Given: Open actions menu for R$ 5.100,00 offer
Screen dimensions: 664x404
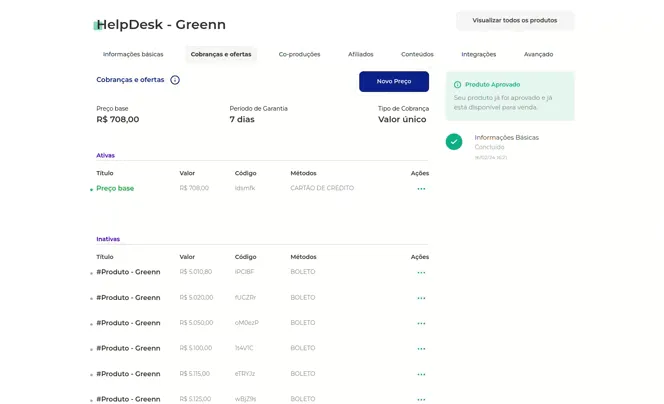Looking at the screenshot, I should coord(421,349).
